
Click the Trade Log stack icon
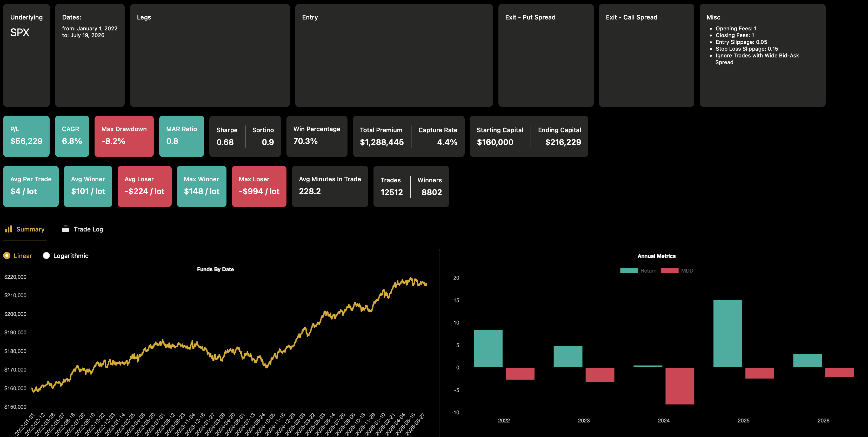click(66, 229)
